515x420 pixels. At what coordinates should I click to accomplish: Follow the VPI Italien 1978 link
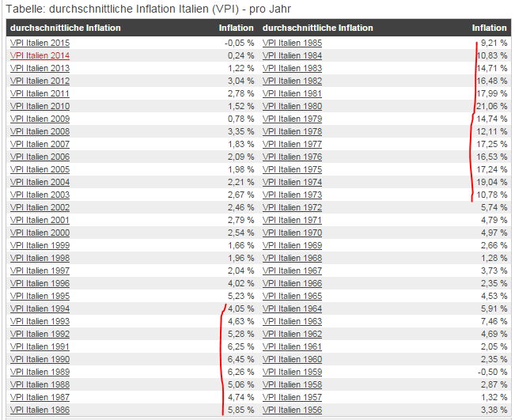[292, 131]
